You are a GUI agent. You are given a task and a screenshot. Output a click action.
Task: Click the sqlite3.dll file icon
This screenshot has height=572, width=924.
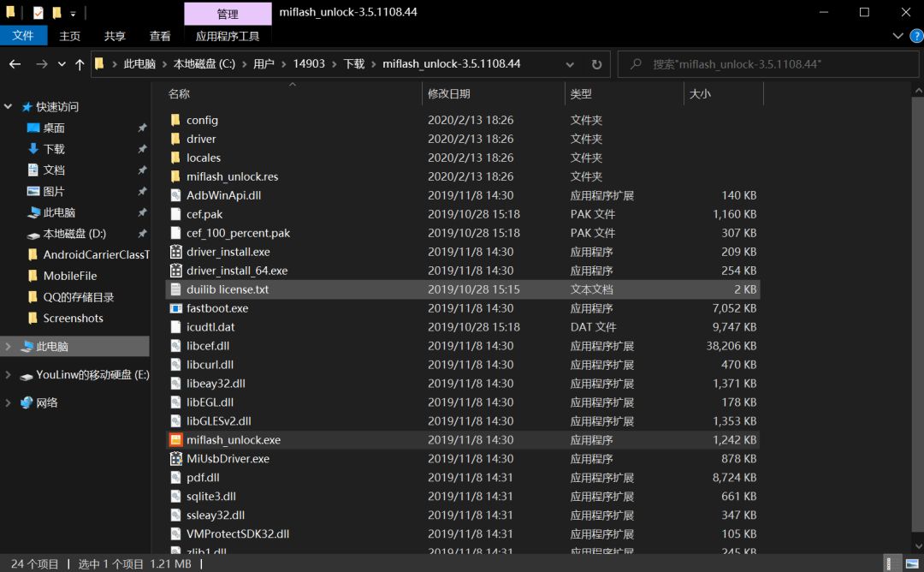[175, 497]
